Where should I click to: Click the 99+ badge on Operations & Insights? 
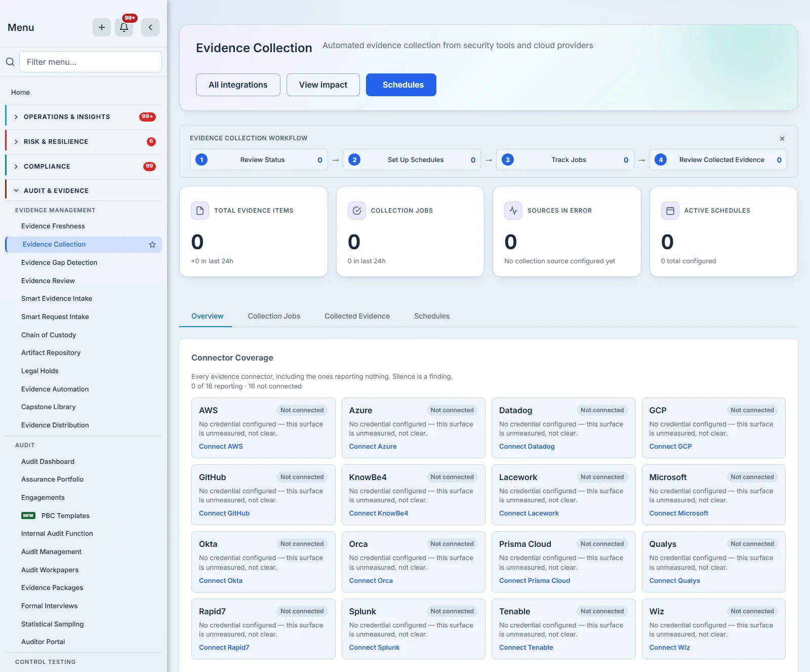click(x=147, y=117)
